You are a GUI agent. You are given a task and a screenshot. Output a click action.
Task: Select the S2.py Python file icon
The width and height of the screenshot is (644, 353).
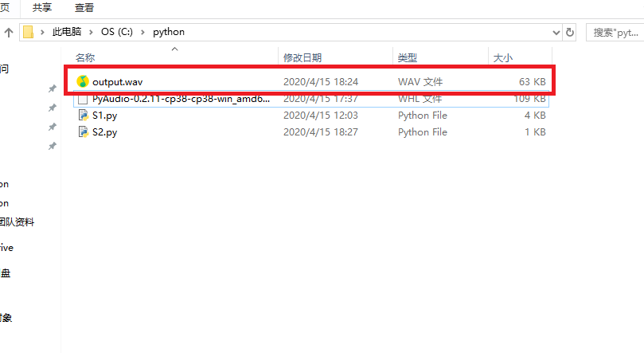pos(83,132)
